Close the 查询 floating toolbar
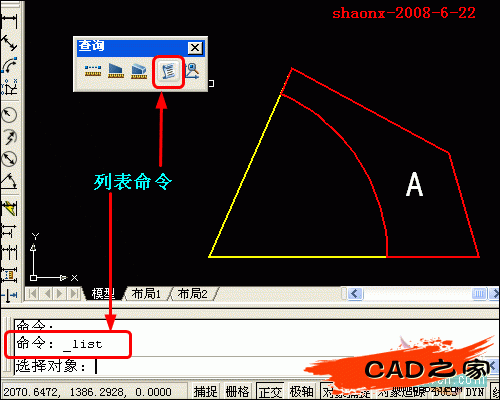 pyautogui.click(x=195, y=48)
